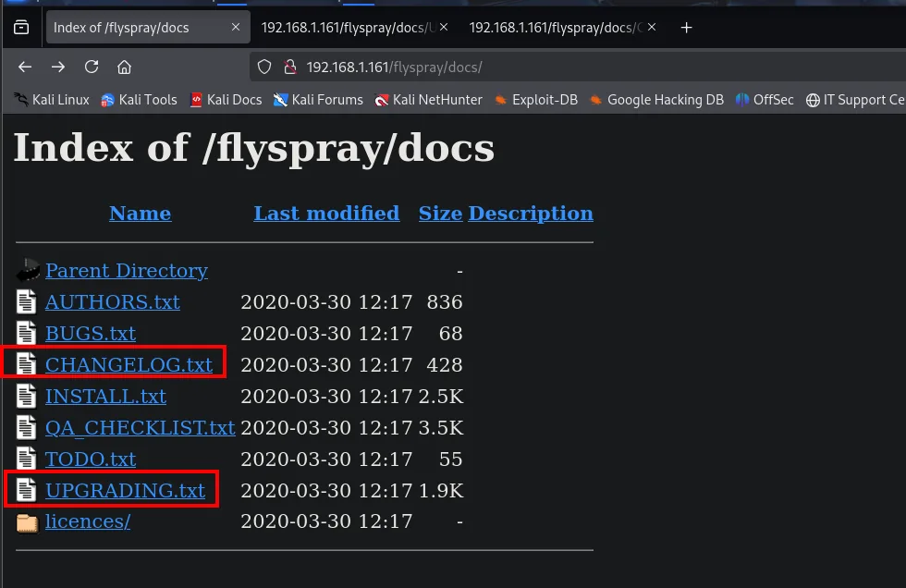Open a new browser tab
Image resolution: width=906 pixels, height=588 pixels.
[686, 27]
